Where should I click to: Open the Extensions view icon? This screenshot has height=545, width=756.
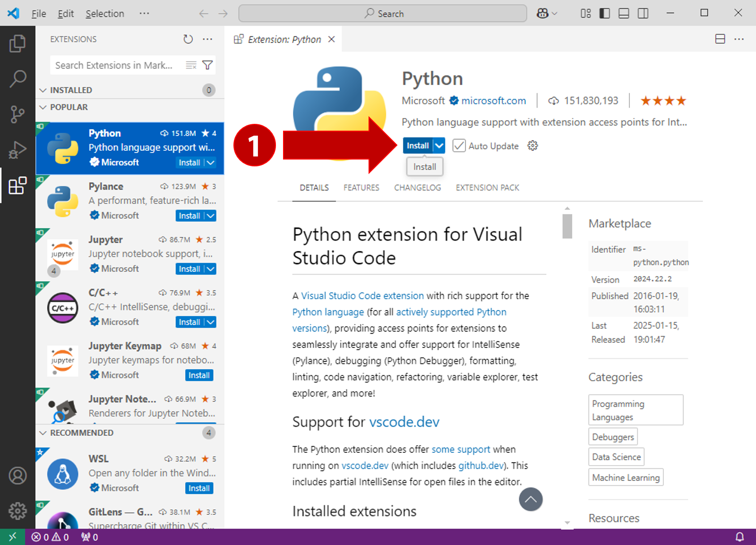[x=17, y=185]
